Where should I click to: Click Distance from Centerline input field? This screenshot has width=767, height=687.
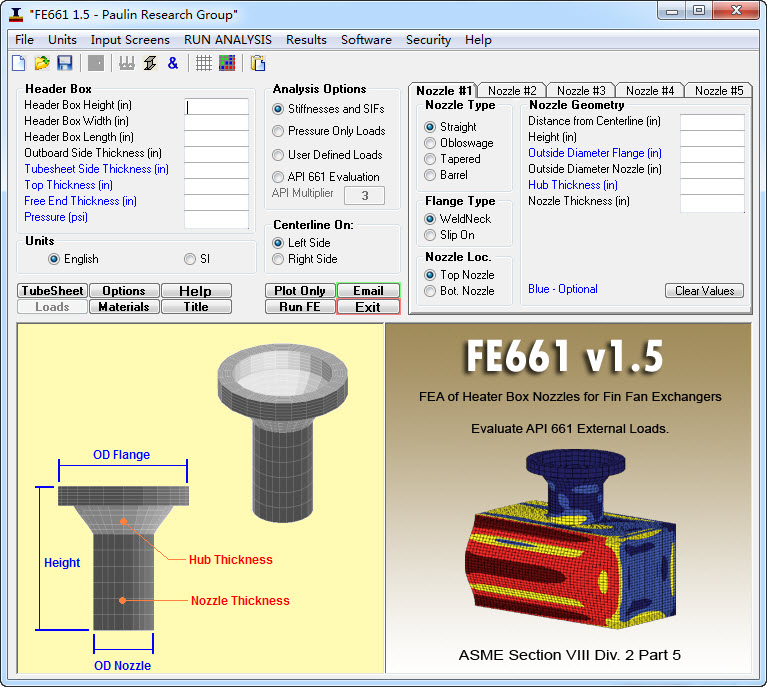[713, 122]
